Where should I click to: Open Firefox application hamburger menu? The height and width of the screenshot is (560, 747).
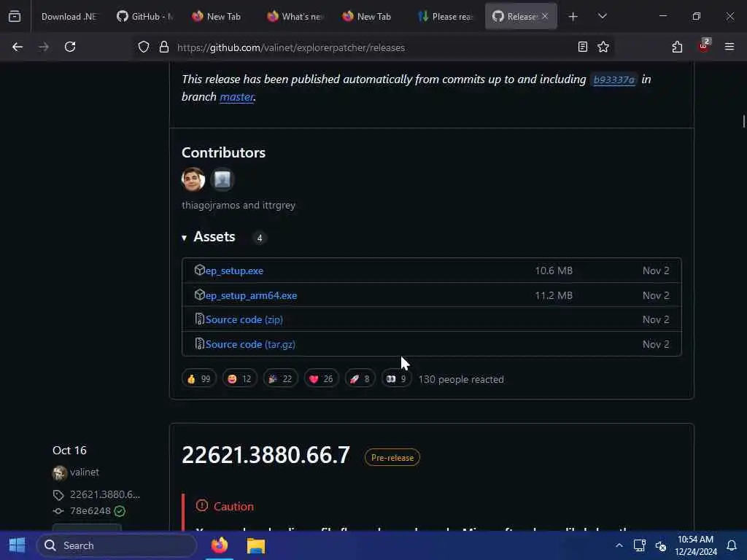tap(729, 47)
